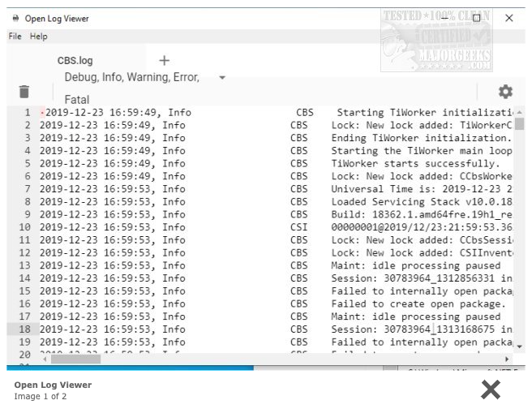Click the vertical scrollbar down arrow
This screenshot has width=532, height=409.
519,347
